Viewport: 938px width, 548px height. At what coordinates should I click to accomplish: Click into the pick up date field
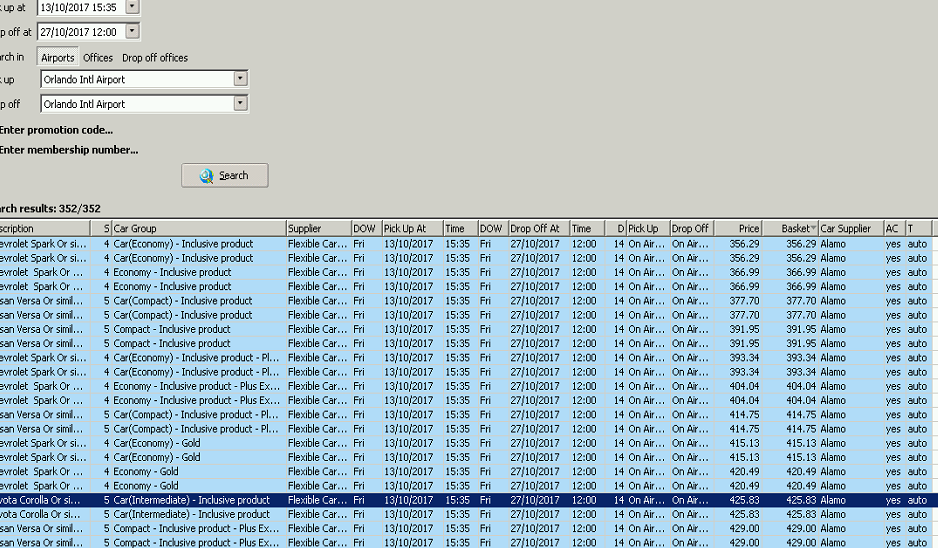80,7
